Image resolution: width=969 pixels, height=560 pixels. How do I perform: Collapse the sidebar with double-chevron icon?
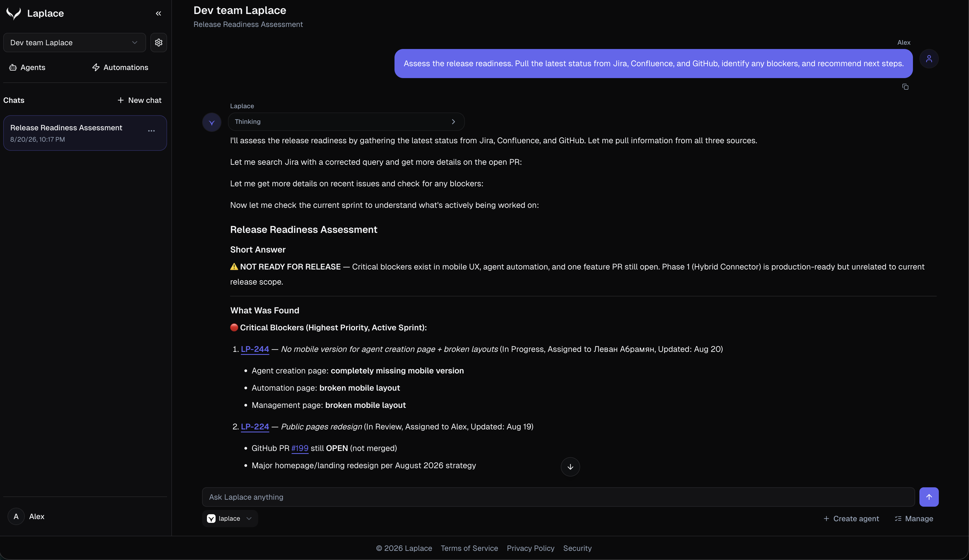(158, 13)
